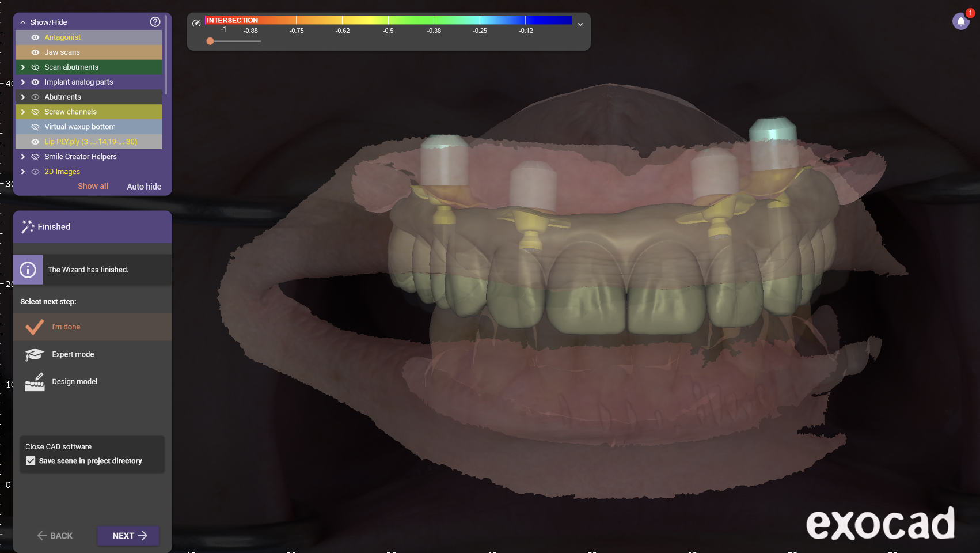Click the Show all link
Screen dimensions: 980x553
93,187
